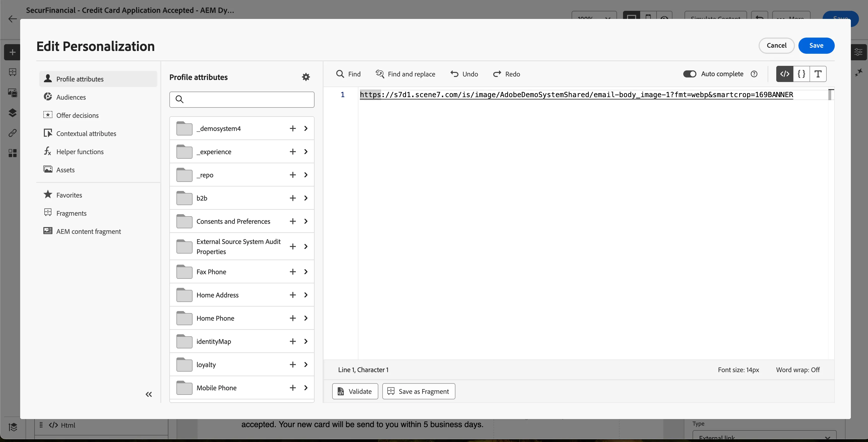Image resolution: width=868 pixels, height=442 pixels.
Task: Click the Auto complete help question mark
Action: coord(754,74)
